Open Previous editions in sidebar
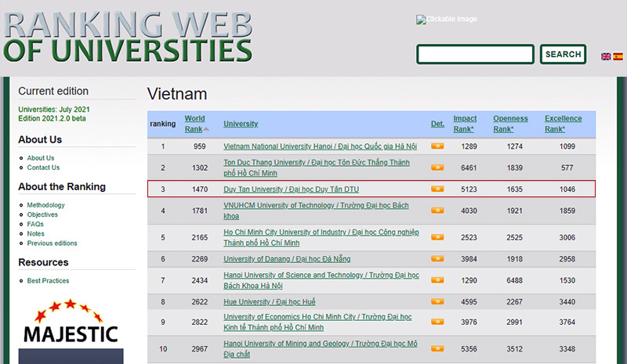Image resolution: width=627 pixels, height=364 pixels. coord(52,243)
